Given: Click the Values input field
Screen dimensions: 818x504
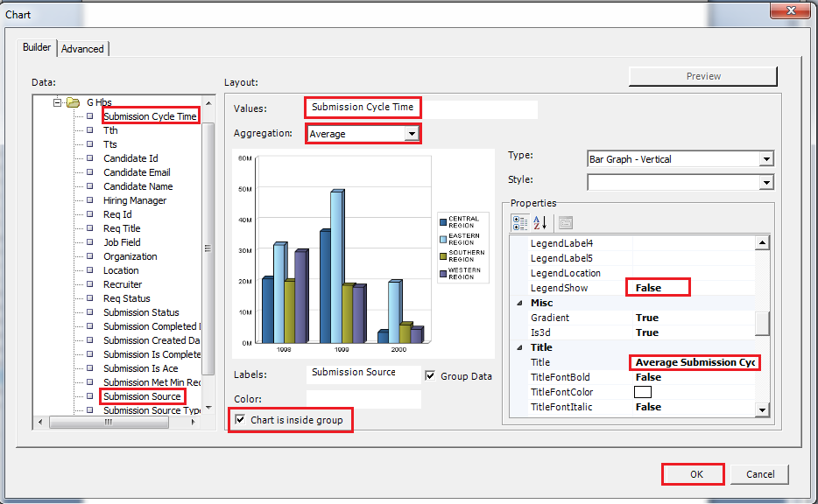Looking at the screenshot, I should [x=421, y=108].
